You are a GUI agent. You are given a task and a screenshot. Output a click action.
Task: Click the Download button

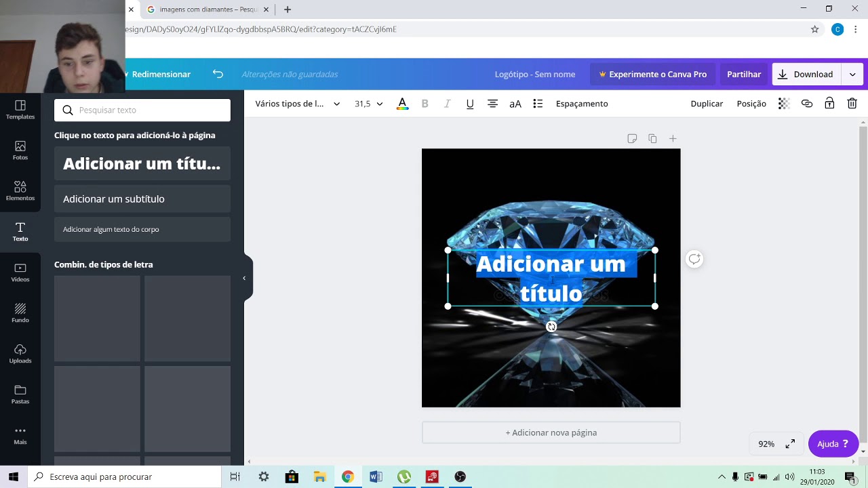click(x=806, y=75)
